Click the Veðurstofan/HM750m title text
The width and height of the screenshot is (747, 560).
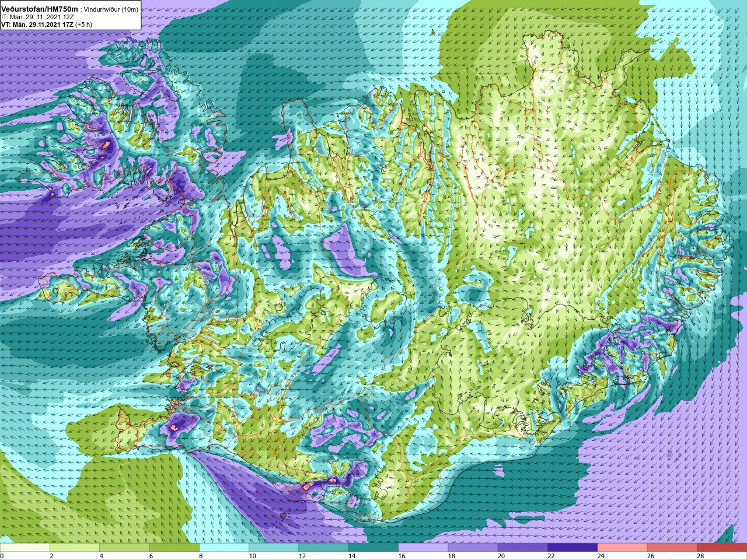40,8
